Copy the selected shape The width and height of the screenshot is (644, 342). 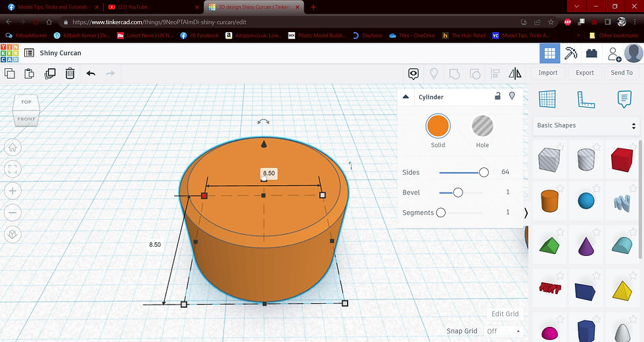pos(9,74)
